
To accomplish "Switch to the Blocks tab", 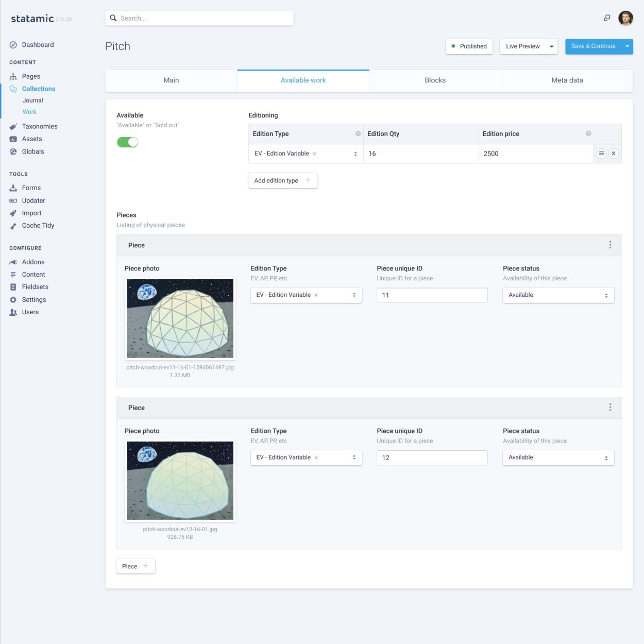I will [x=435, y=80].
